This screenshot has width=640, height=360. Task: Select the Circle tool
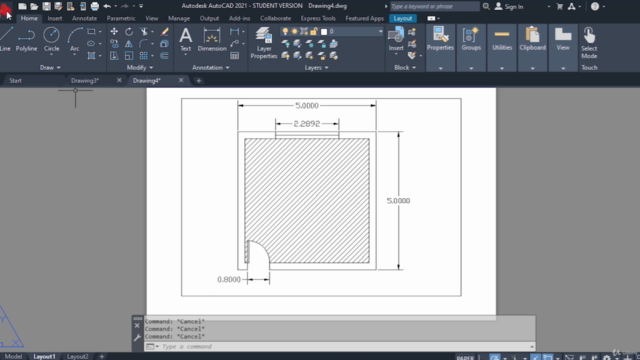[x=51, y=39]
